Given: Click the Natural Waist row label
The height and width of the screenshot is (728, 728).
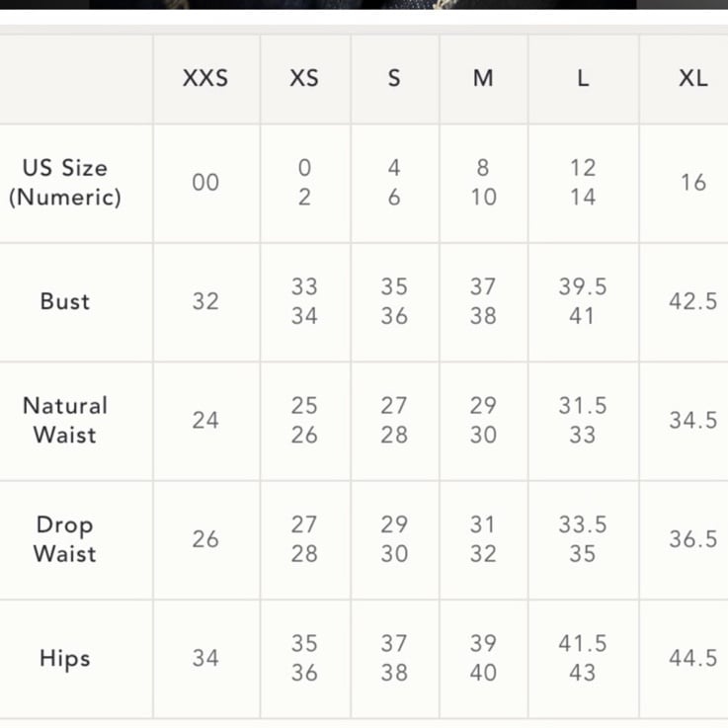Looking at the screenshot, I should [x=65, y=420].
